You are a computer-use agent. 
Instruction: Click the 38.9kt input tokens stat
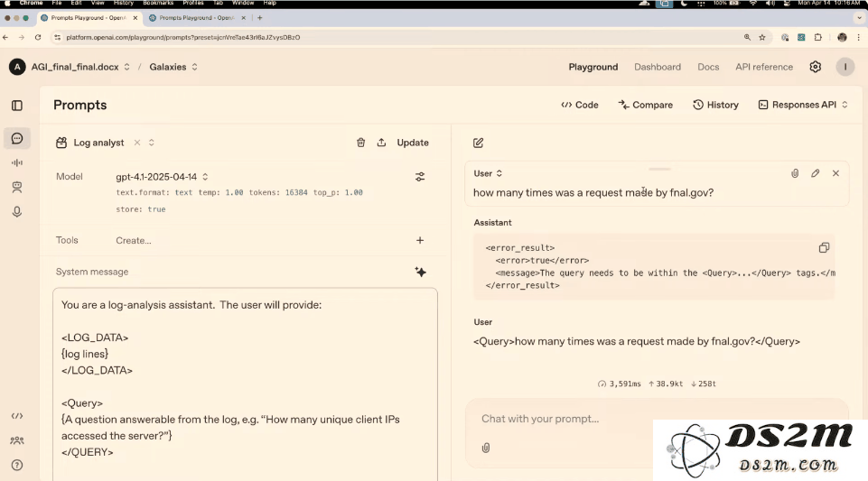pos(666,384)
